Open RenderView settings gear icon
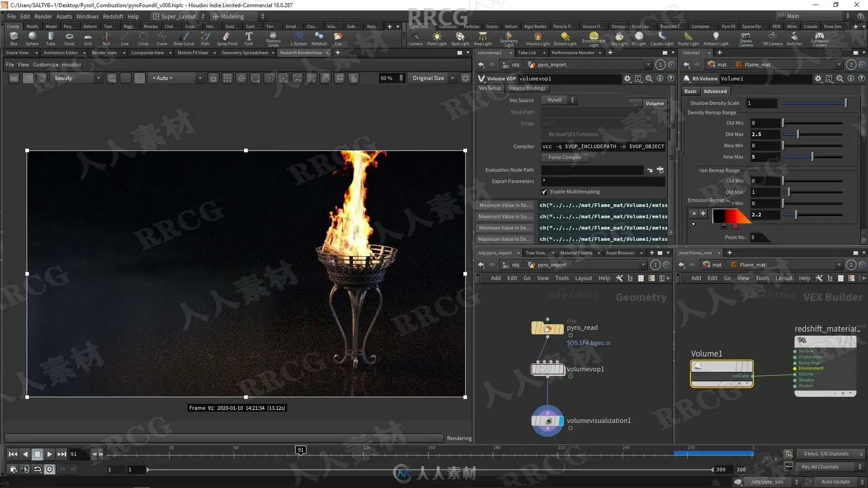The width and height of the screenshot is (868, 488). tap(465, 78)
